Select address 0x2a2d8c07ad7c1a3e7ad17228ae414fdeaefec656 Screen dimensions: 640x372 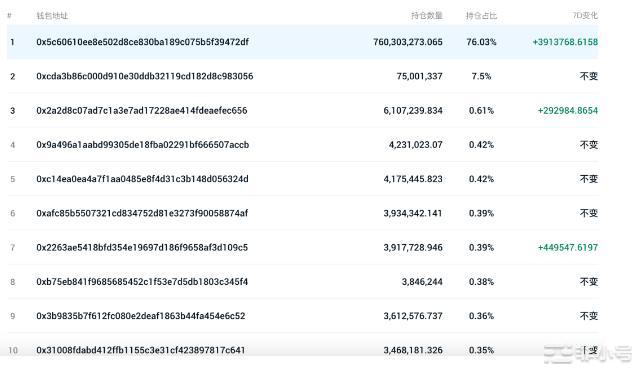tap(142, 111)
